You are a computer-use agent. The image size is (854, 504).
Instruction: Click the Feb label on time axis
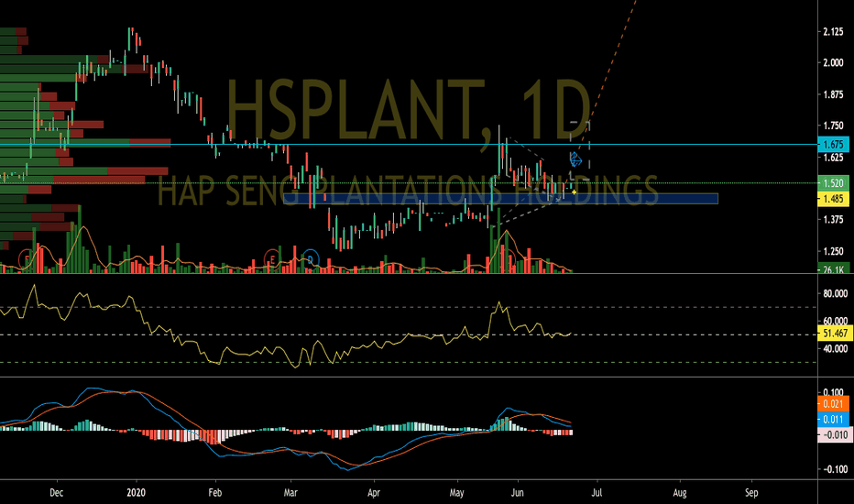(x=215, y=493)
